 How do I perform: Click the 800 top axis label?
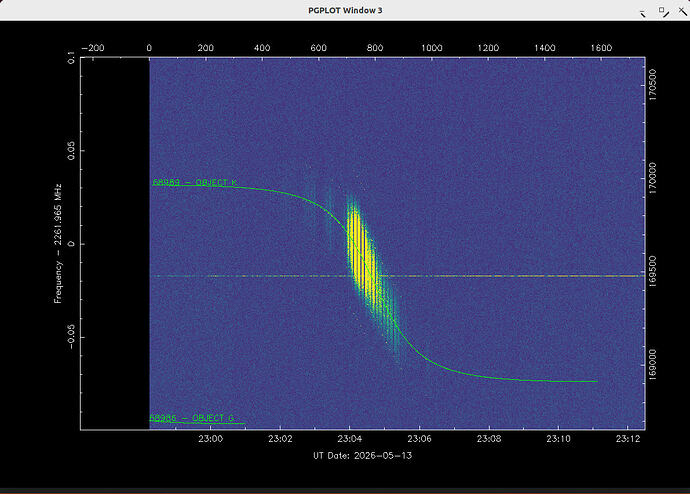375,48
